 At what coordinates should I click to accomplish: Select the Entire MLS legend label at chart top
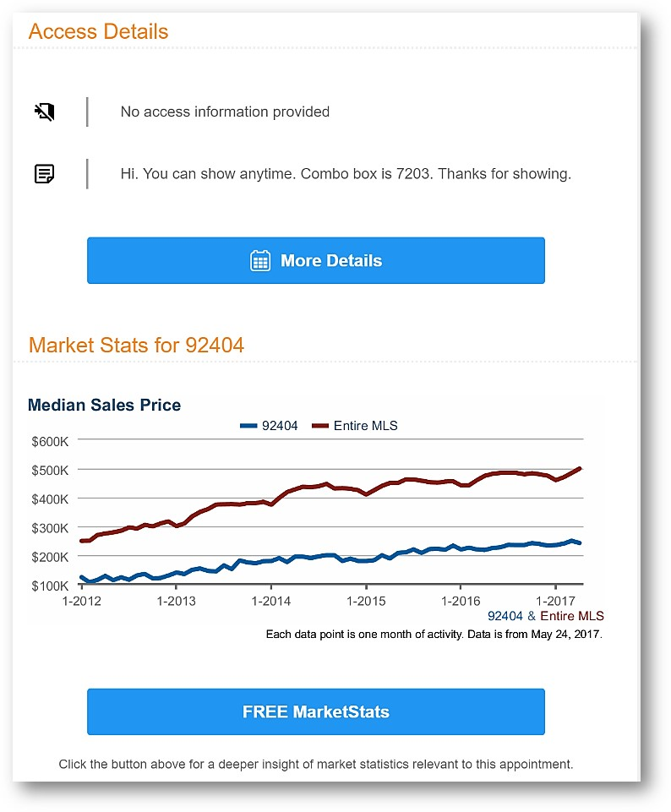[365, 426]
